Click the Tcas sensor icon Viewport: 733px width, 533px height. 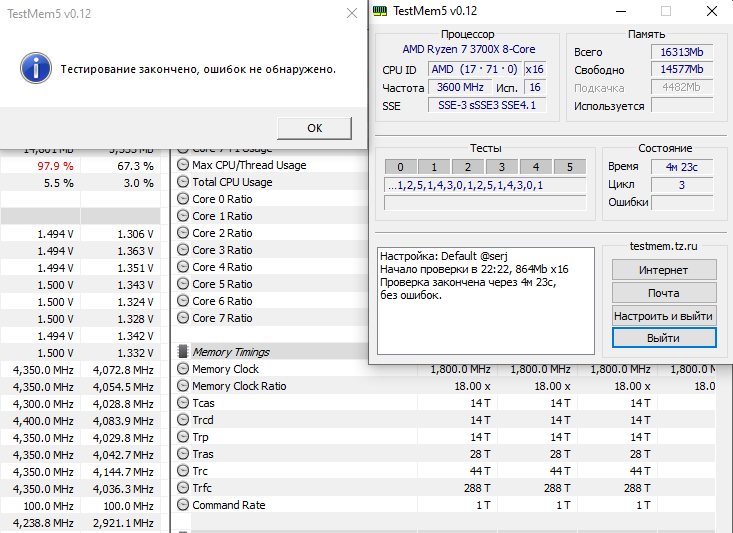click(183, 403)
